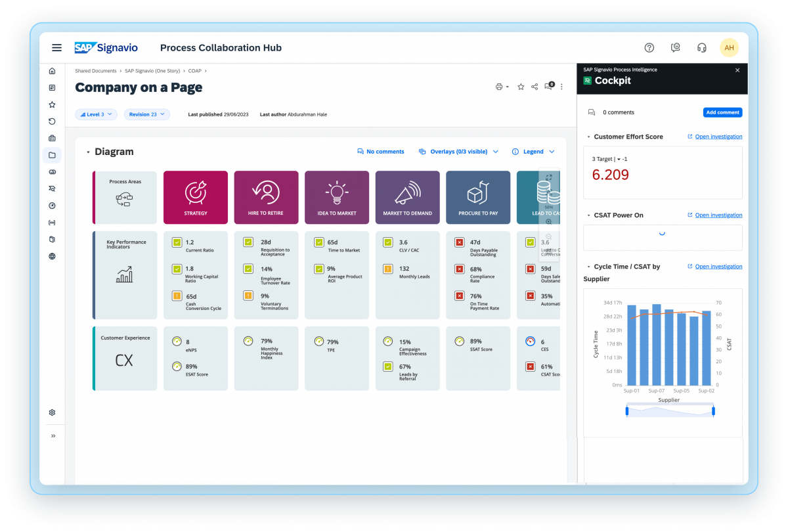The width and height of the screenshot is (788, 532).
Task: Collapse the Diagram section
Action: (89, 151)
